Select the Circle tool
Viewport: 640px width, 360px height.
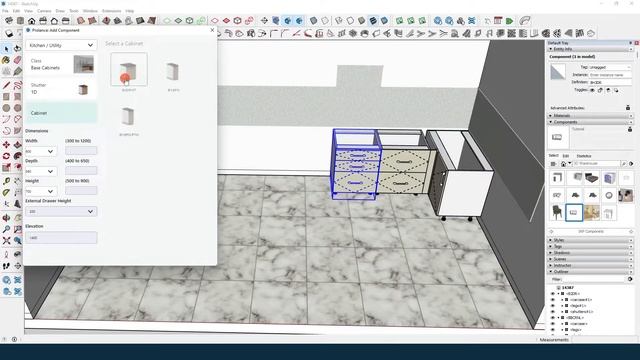click(x=6, y=108)
